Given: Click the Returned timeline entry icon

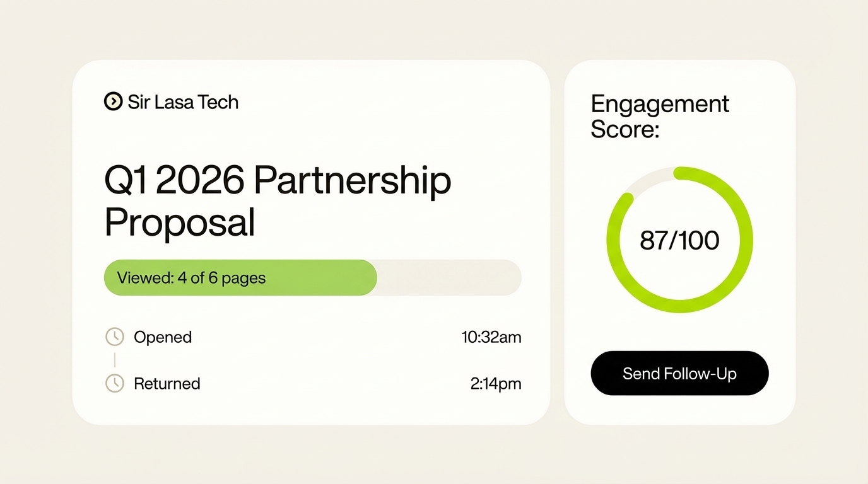Looking at the screenshot, I should [114, 383].
